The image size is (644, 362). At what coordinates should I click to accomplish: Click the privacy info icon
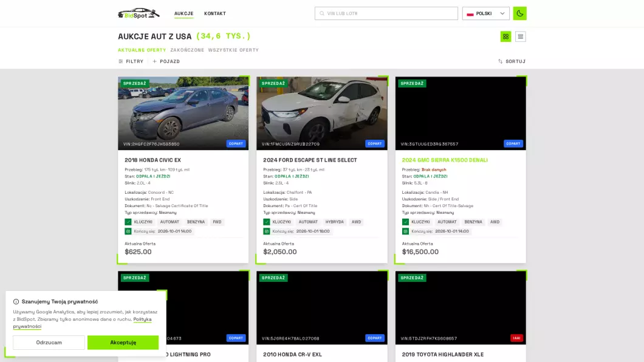[x=16, y=302]
